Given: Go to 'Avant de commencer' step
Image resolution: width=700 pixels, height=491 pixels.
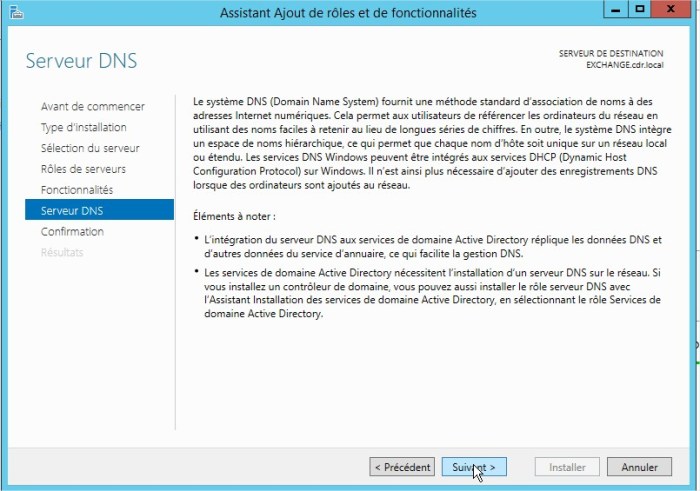Looking at the screenshot, I should pos(93,107).
